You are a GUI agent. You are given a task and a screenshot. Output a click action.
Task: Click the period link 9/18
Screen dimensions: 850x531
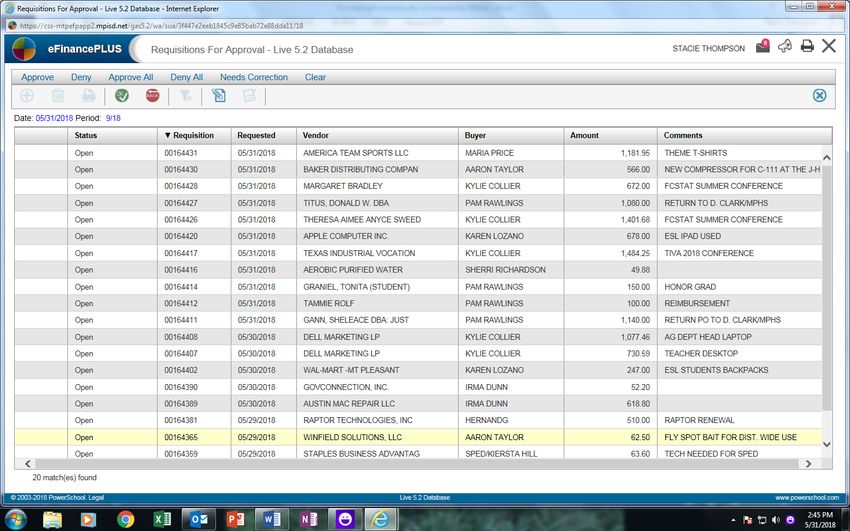(113, 118)
